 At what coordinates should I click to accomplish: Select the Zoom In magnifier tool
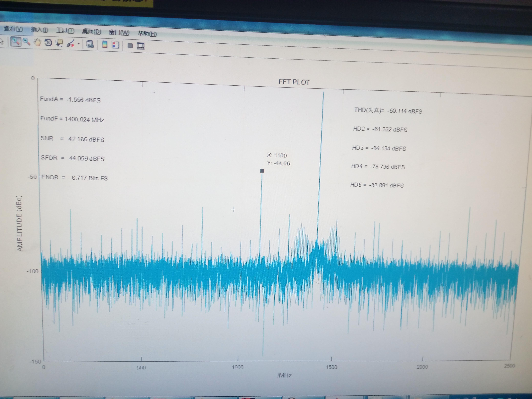click(x=16, y=42)
